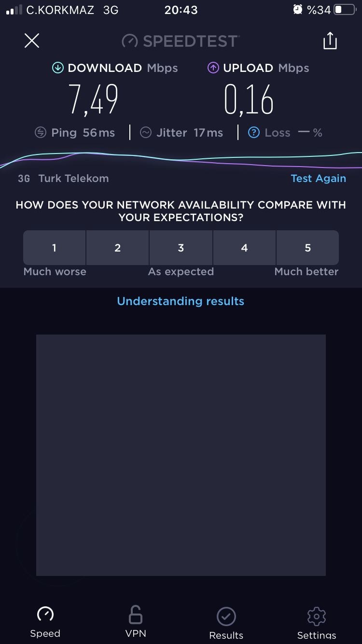Image resolution: width=362 pixels, height=644 pixels.
Task: Open Understanding results link
Action: coord(181,301)
